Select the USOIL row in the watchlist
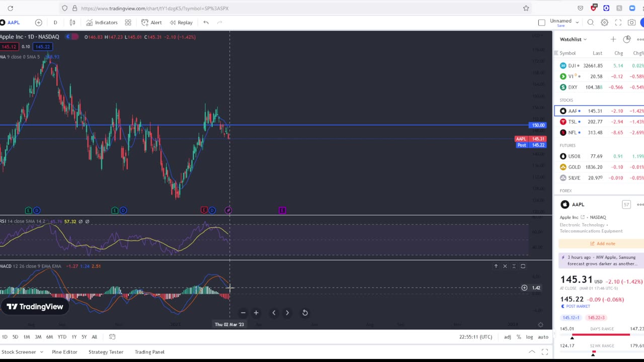The height and width of the screenshot is (362, 644). (599, 156)
